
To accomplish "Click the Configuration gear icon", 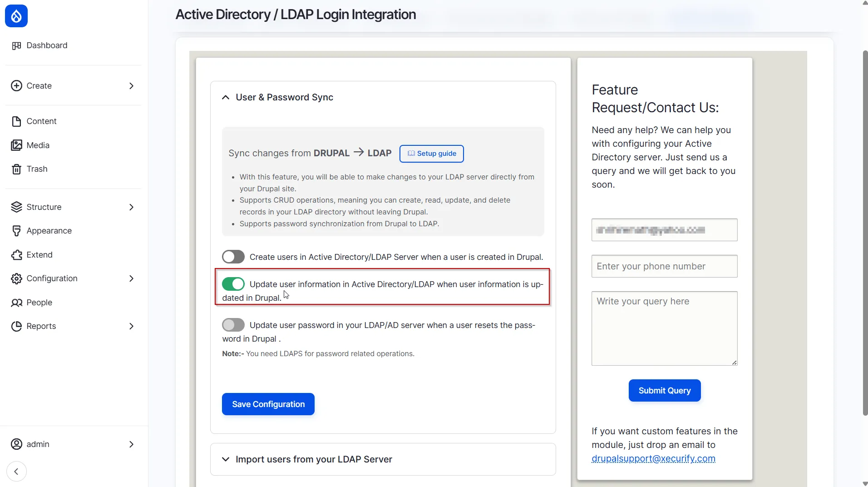I will point(16,278).
